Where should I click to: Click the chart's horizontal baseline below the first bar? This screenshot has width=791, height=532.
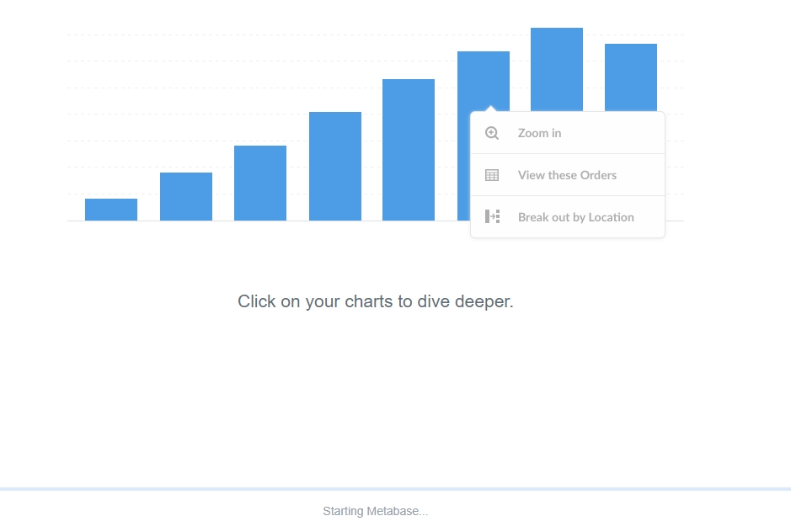111,221
